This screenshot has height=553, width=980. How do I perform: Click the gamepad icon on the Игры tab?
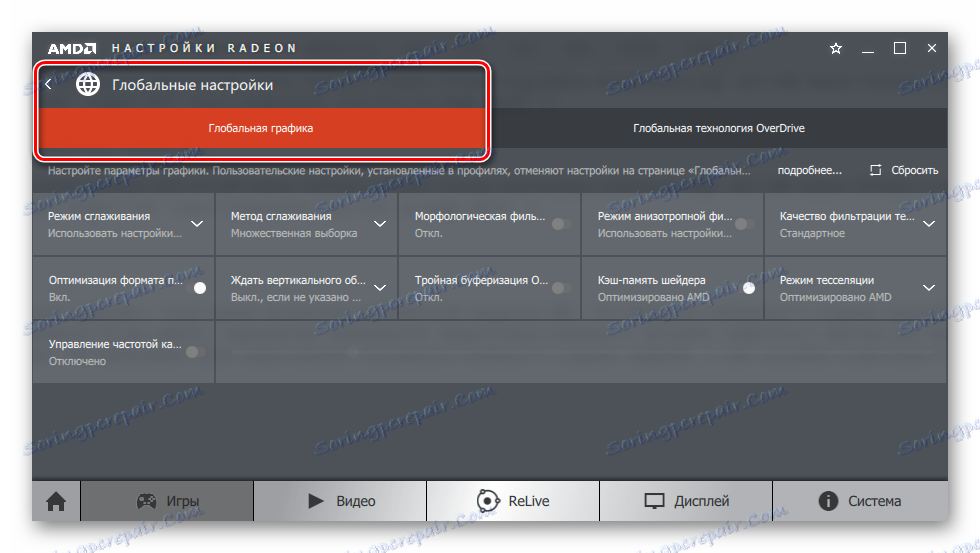[x=146, y=501]
